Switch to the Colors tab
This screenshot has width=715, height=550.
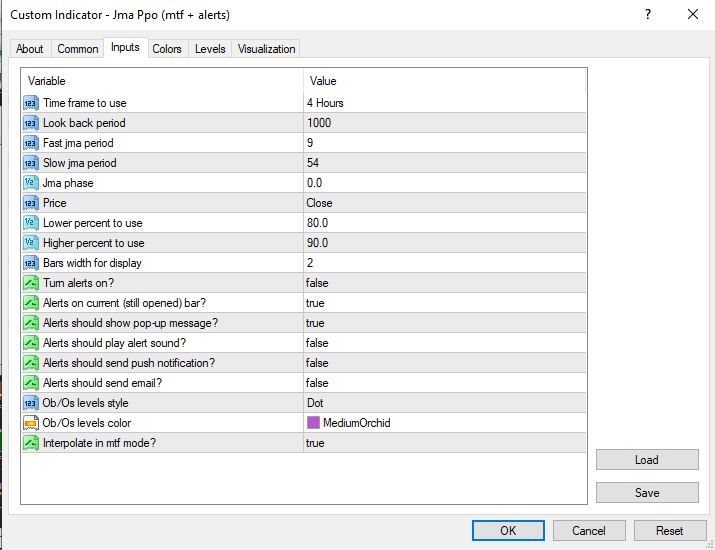pyautogui.click(x=167, y=49)
